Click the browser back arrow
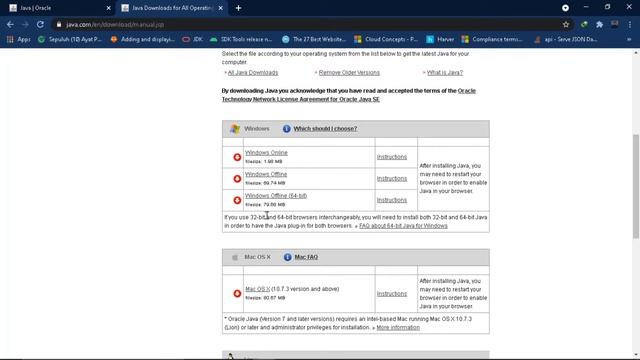Image resolution: width=640 pixels, height=360 pixels. tap(10, 24)
